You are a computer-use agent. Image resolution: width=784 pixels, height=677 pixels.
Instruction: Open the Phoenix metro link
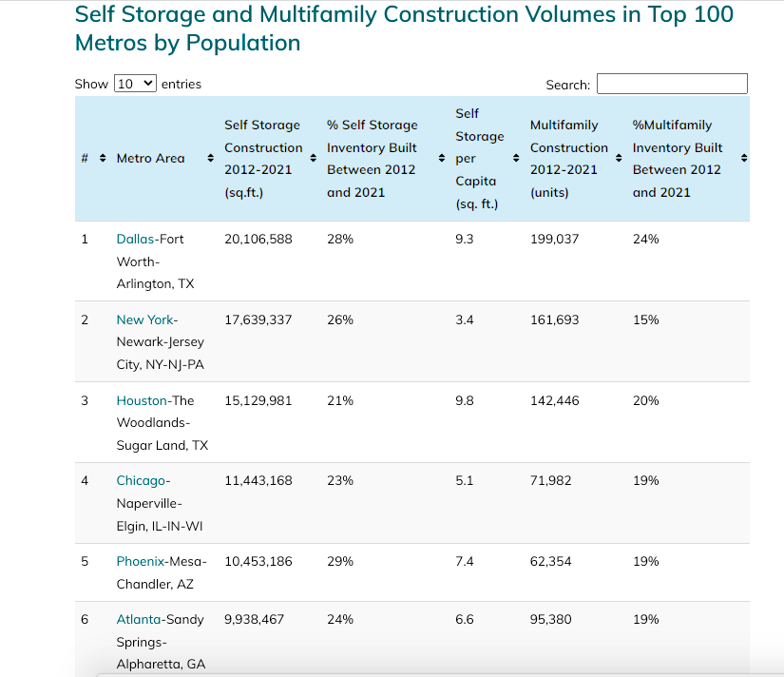coord(140,561)
